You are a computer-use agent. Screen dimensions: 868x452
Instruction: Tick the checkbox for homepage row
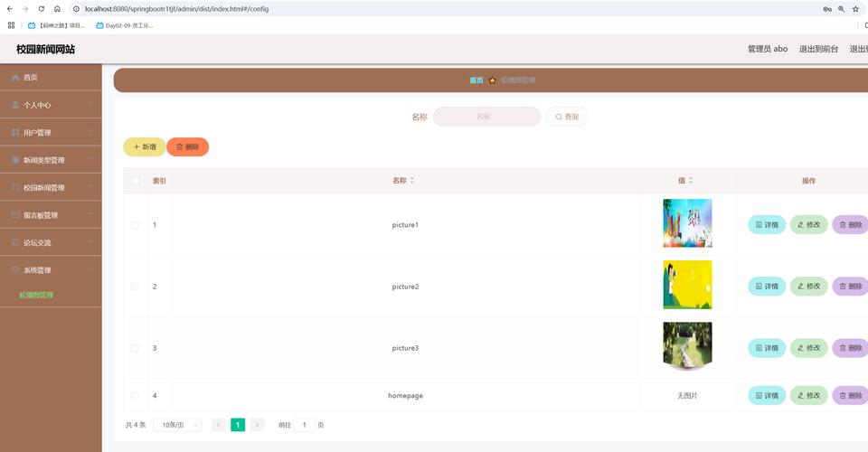(136, 396)
